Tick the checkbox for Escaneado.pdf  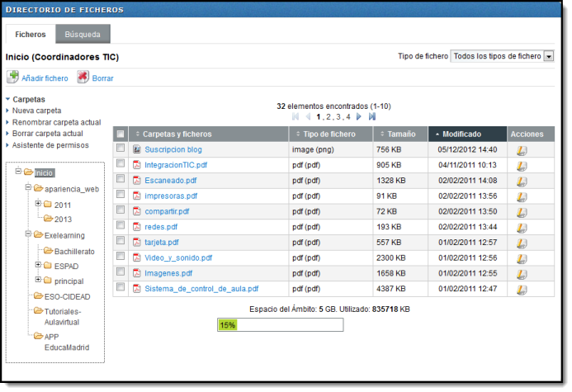pyautogui.click(x=121, y=180)
